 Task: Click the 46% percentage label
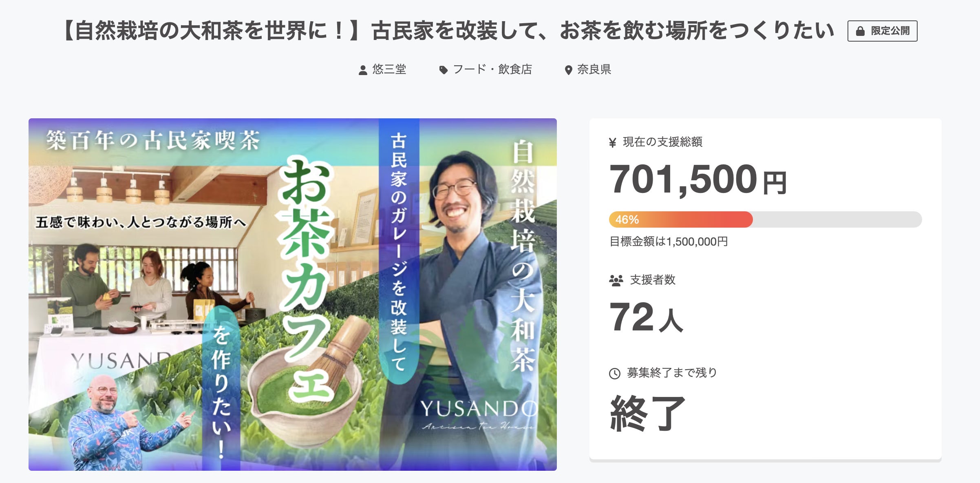tap(627, 219)
